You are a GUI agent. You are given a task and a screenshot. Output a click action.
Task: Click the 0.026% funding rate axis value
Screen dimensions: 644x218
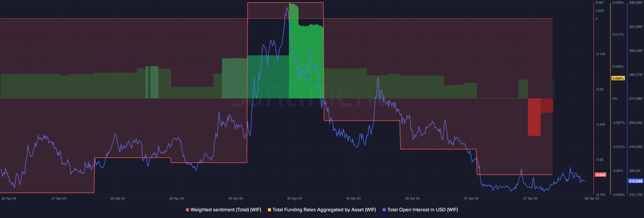[618, 3]
